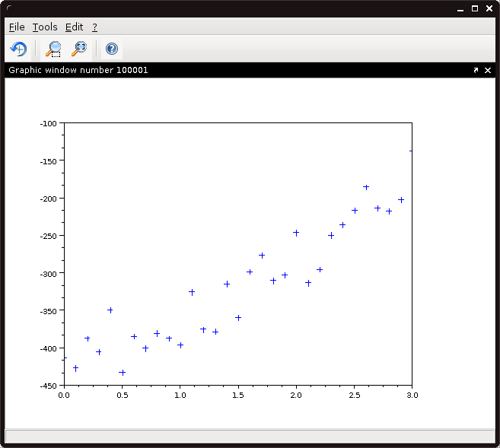
Task: Select the Rotate 3D tool icon
Action: (x=18, y=49)
